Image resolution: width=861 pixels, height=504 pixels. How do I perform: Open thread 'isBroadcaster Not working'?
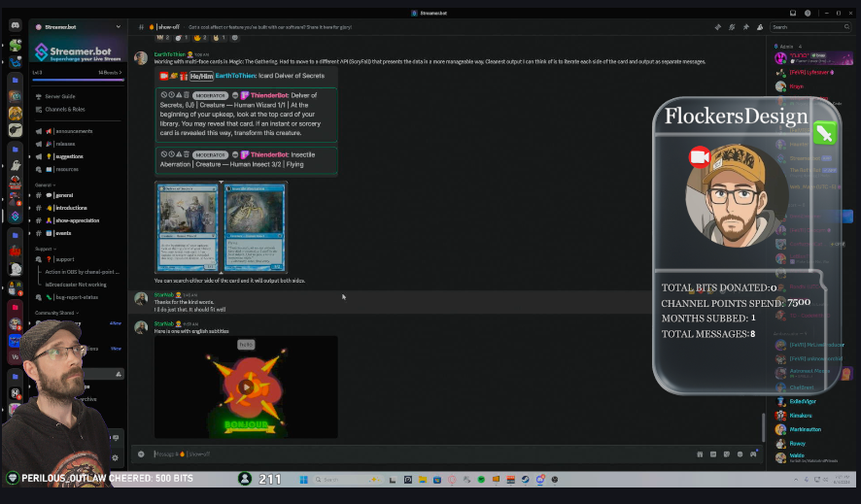(x=76, y=285)
